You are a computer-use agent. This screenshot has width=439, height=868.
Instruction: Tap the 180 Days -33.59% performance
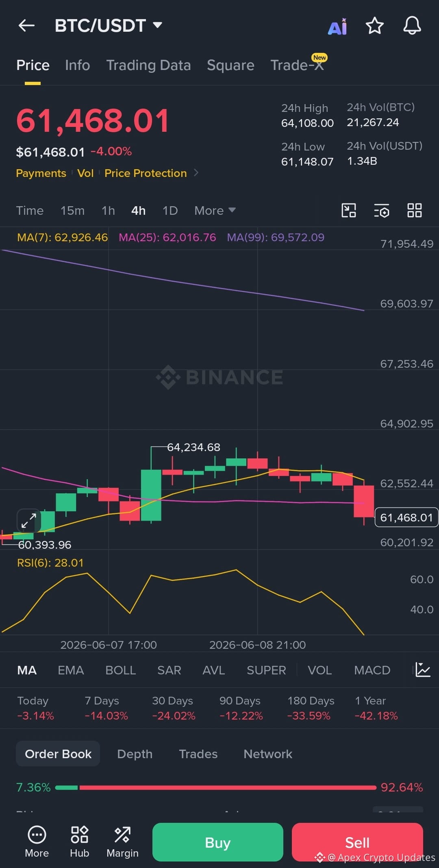(311, 708)
